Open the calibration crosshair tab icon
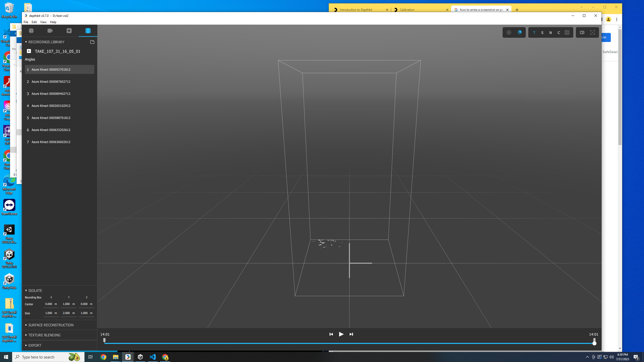Viewport: 644px width, 362px height. click(x=31, y=31)
